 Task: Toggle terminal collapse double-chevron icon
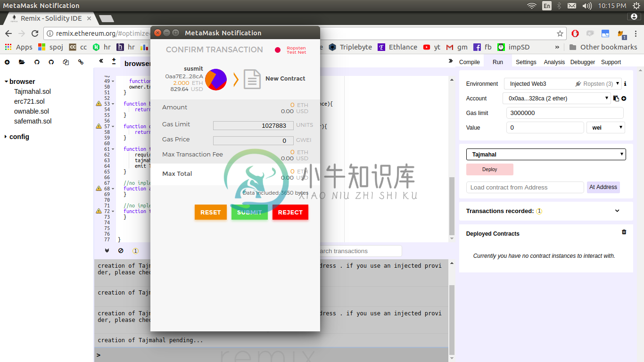[x=107, y=251]
